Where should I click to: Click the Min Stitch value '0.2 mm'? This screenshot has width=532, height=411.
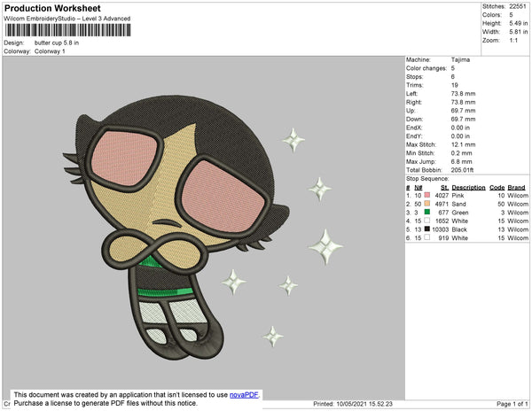point(462,153)
